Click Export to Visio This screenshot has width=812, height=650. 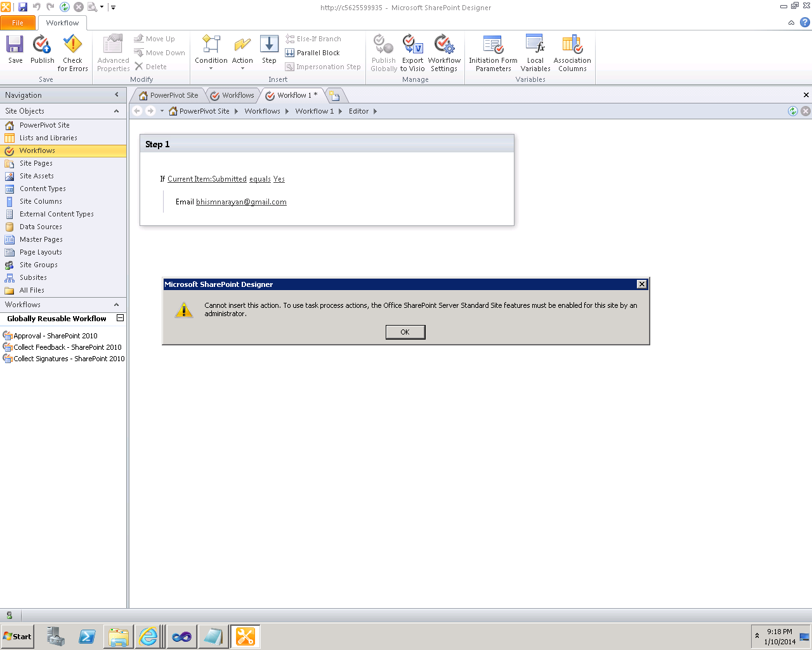point(412,53)
